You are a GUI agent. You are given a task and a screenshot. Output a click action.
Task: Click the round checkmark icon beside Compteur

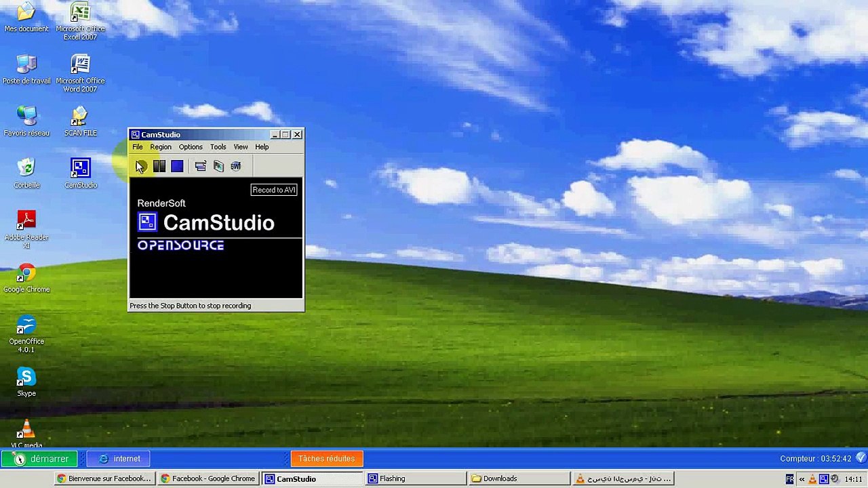click(861, 458)
